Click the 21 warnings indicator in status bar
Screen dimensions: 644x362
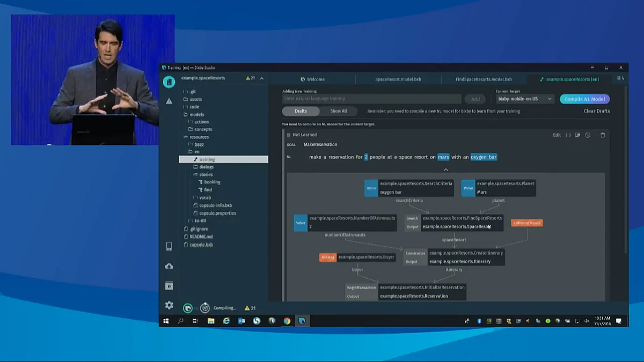(x=250, y=308)
